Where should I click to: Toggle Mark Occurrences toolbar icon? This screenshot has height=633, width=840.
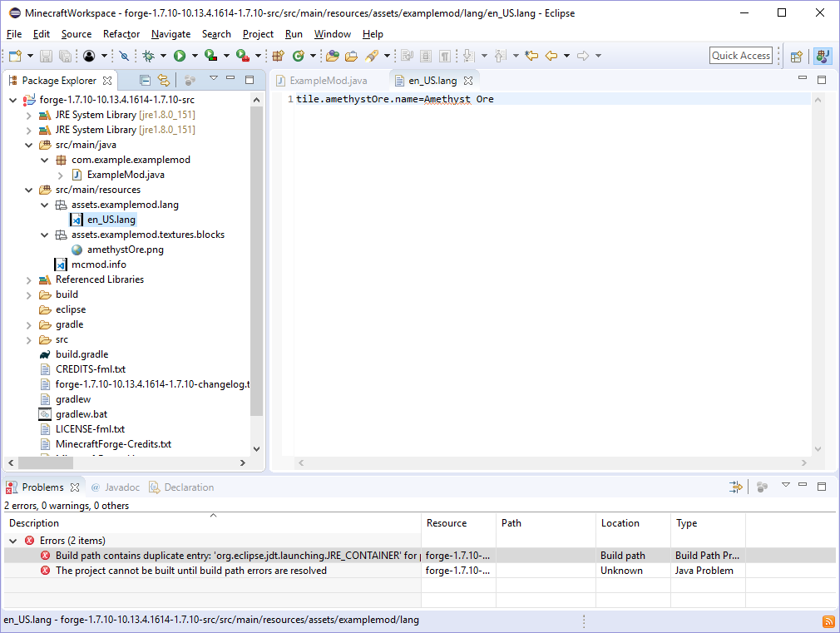(x=407, y=56)
